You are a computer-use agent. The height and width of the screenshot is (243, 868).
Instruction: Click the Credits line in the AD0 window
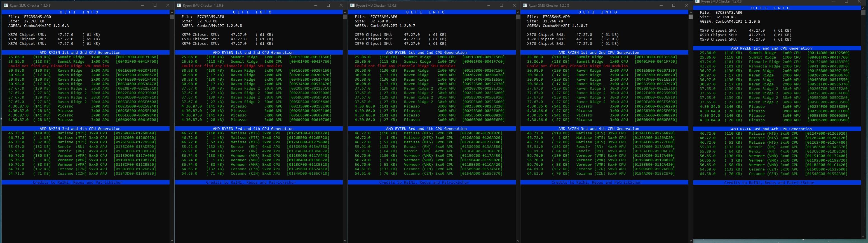pos(604,182)
